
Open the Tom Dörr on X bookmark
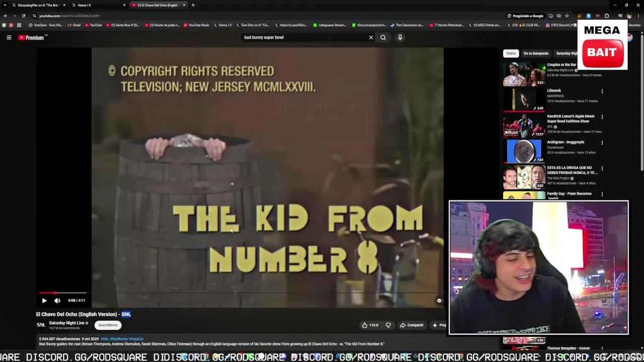(x=253, y=25)
